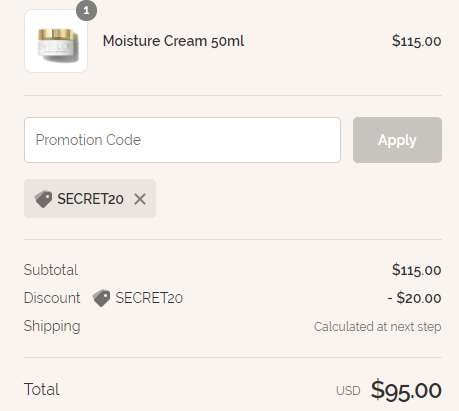459x411 pixels.
Task: Click the $95.00 total amount
Action: tap(406, 390)
